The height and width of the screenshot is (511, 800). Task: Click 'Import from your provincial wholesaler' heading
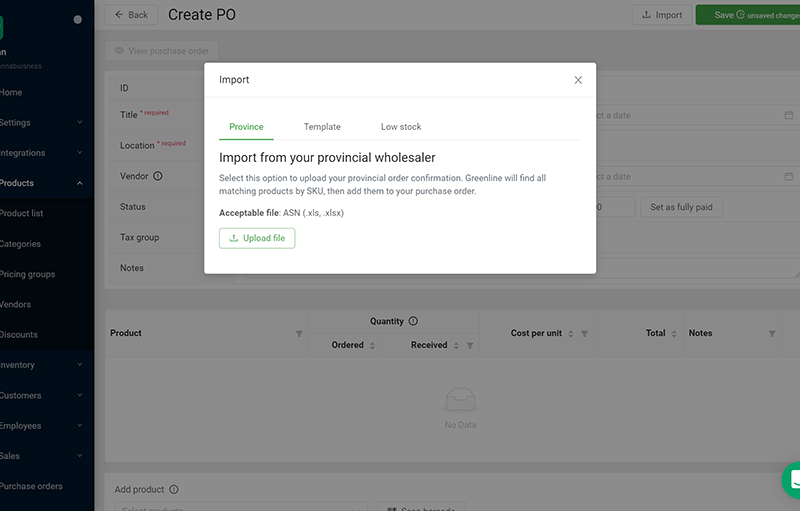tap(327, 158)
